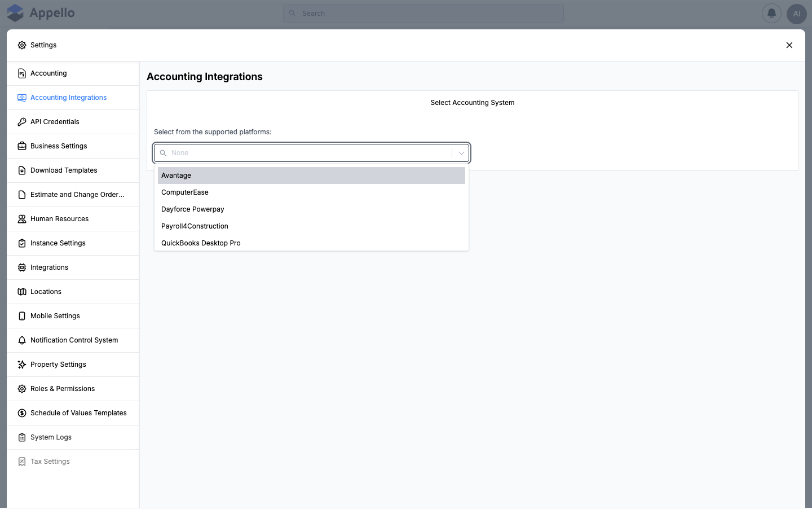Click the API Credentials key icon
Viewport: 812px width, 518px height.
pos(22,122)
